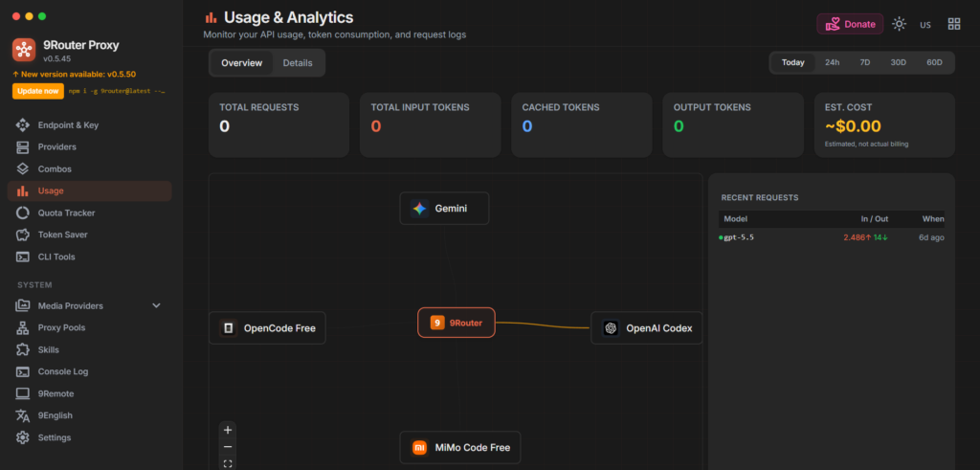Select the 24h time range
980x470 pixels.
click(832, 62)
